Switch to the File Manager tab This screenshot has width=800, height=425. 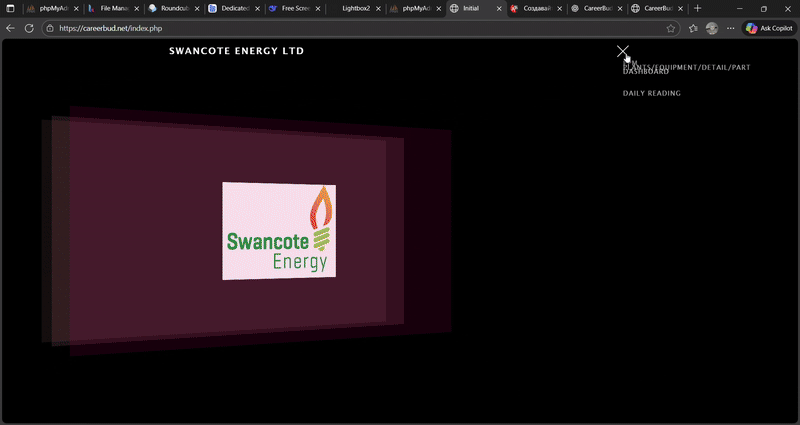coord(110,8)
